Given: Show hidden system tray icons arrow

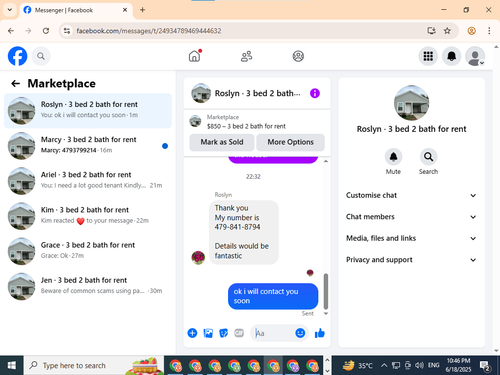Looking at the screenshot, I should [x=384, y=365].
